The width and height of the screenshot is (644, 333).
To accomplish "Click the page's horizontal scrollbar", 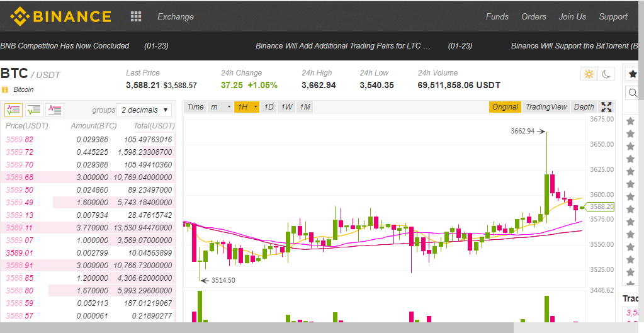I will pos(257,328).
